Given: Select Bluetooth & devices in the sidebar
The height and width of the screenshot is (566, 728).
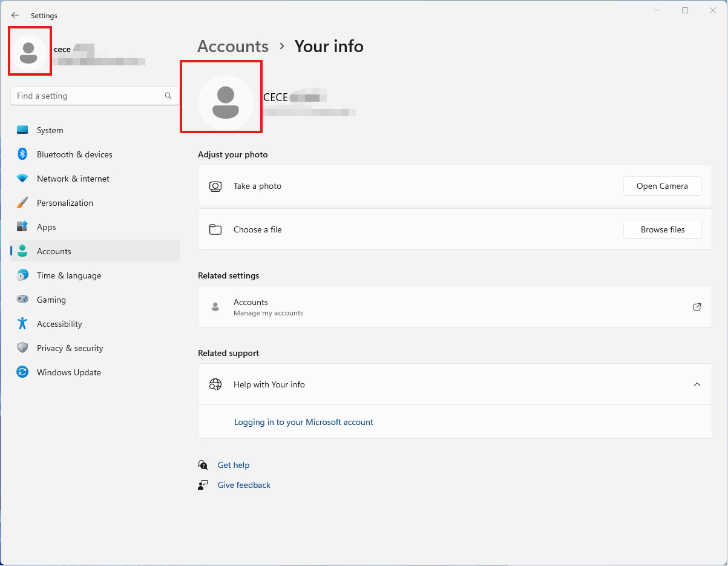Looking at the screenshot, I should 74,154.
